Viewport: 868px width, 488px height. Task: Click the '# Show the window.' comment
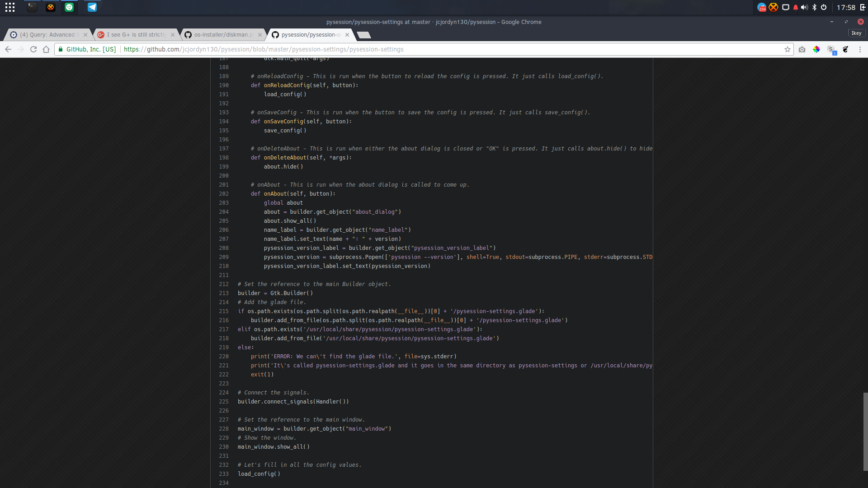(x=267, y=438)
